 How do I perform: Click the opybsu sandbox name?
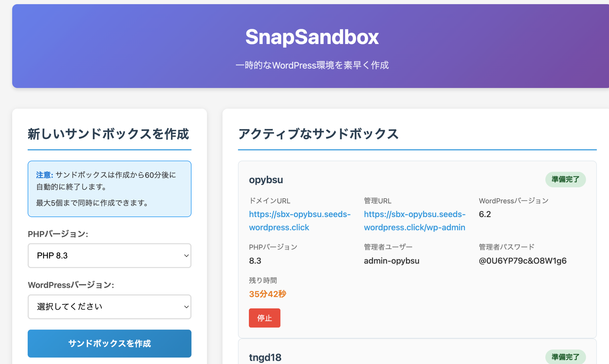click(266, 180)
